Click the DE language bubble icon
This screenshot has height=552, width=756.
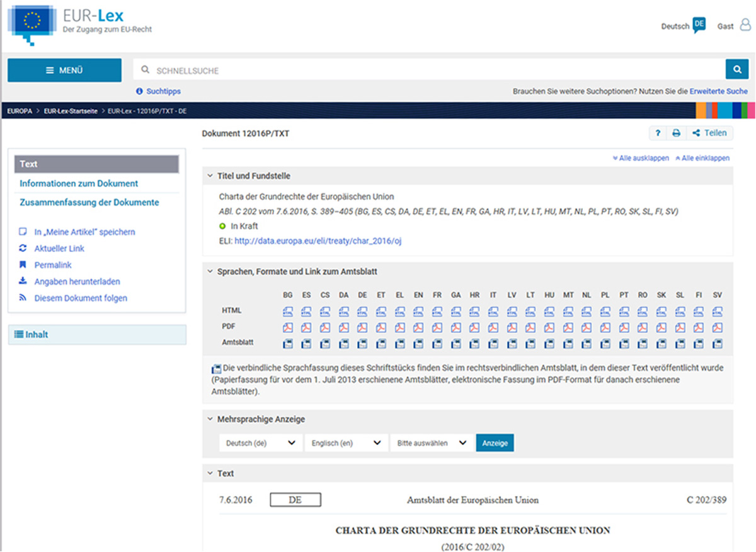pos(699,25)
